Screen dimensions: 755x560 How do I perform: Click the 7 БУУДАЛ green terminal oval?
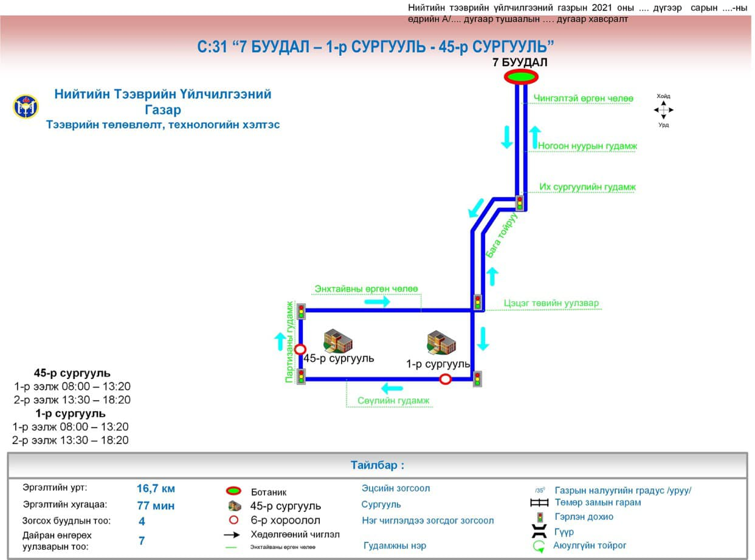pyautogui.click(x=520, y=77)
